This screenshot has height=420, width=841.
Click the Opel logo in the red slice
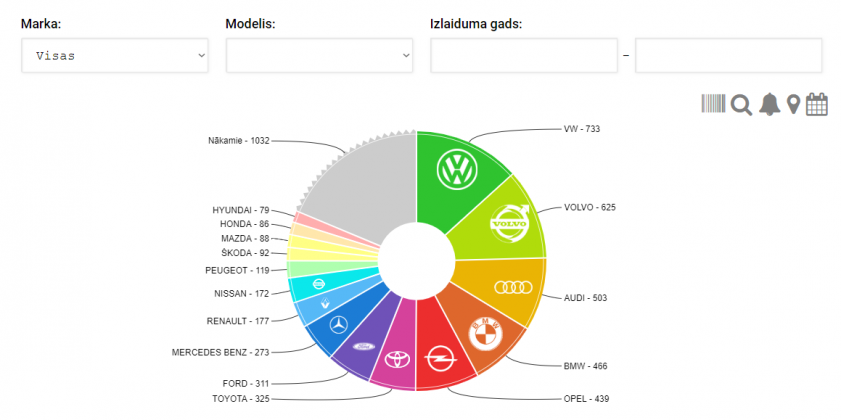[438, 358]
